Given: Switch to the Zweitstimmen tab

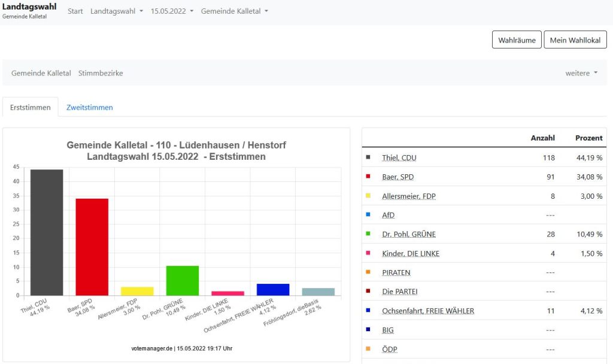Looking at the screenshot, I should pos(90,107).
